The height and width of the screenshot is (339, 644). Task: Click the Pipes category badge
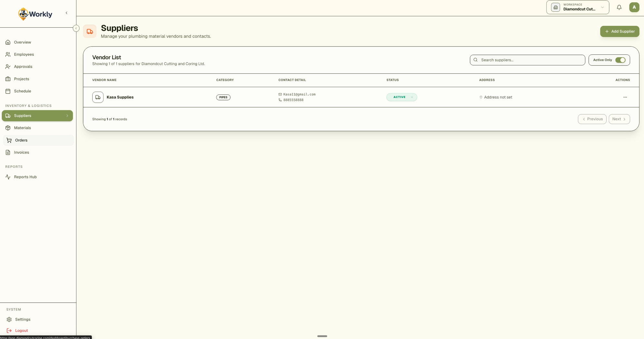223,97
